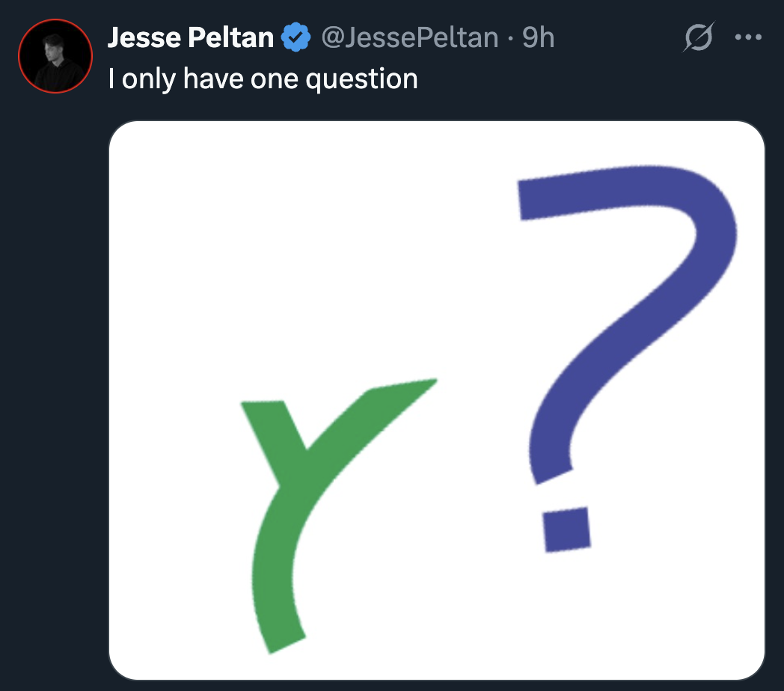Open the three-dot more options menu
Viewport: 784px width, 691px height.
click(x=749, y=37)
